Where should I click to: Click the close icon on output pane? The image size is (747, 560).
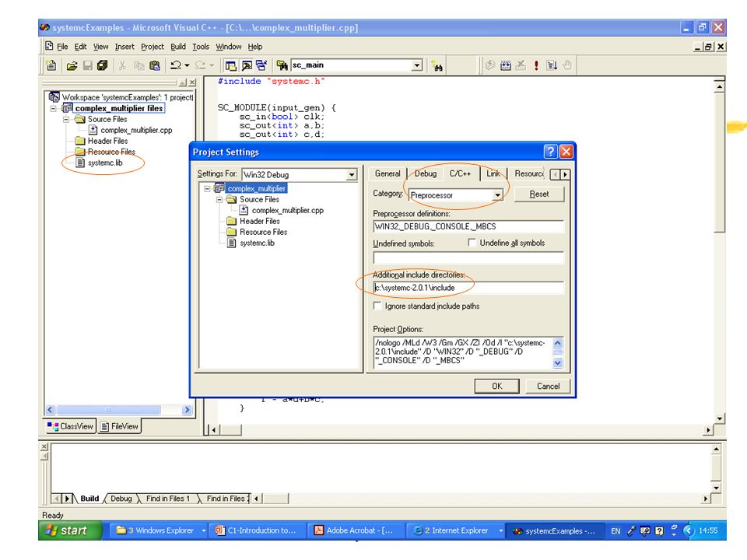click(x=44, y=446)
